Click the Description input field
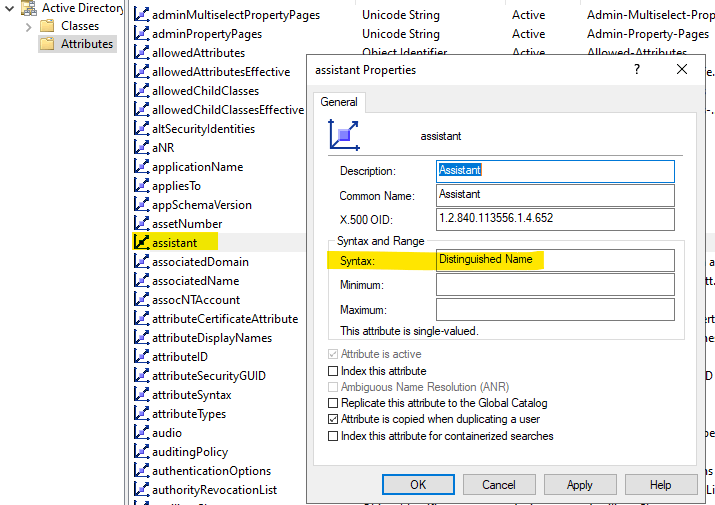715x505 pixels. click(555, 171)
